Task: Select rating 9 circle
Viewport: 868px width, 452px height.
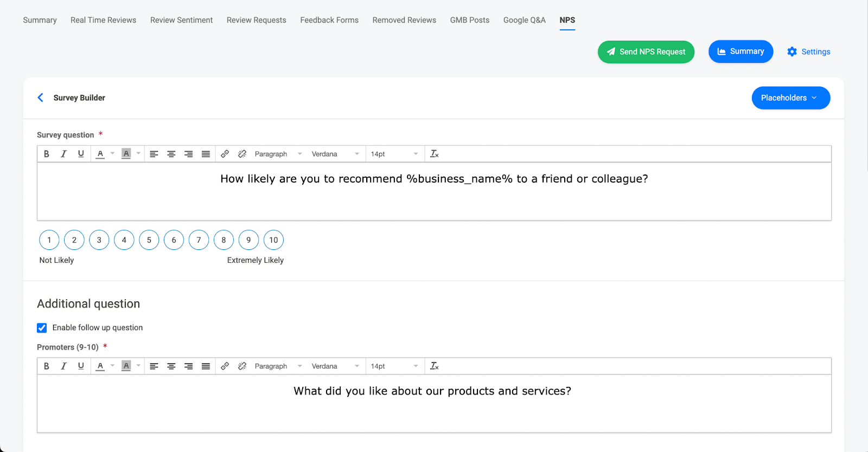Action: point(248,240)
